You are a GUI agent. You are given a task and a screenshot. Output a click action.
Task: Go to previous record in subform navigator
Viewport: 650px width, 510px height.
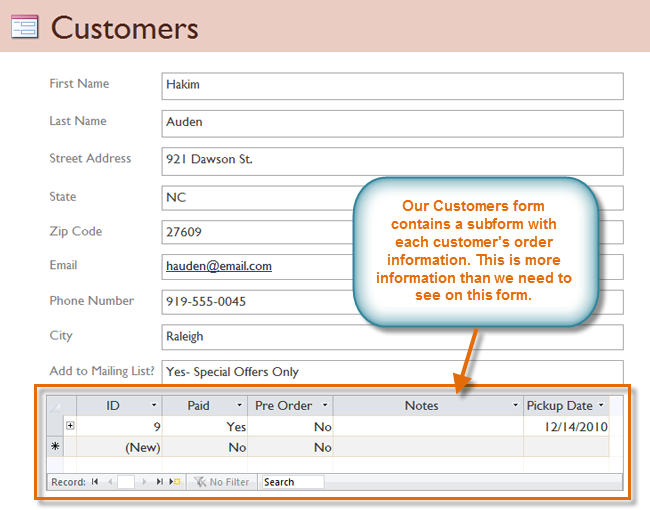pos(110,482)
